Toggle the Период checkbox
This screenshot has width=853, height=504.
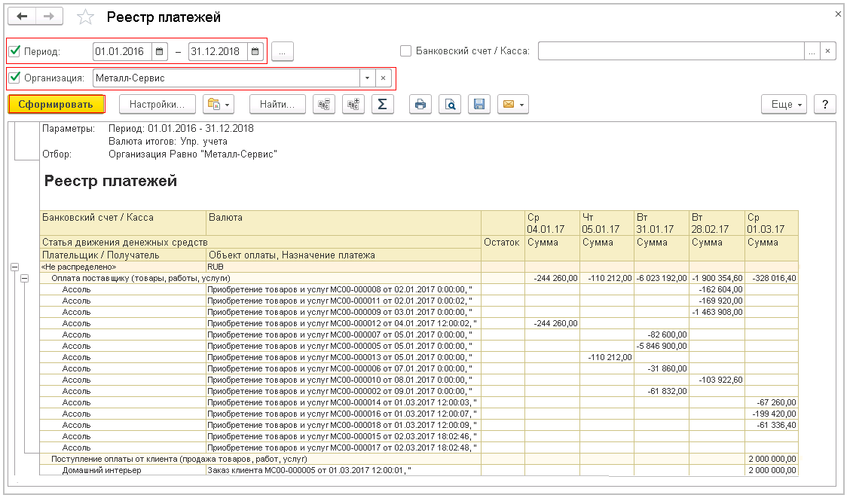click(x=14, y=51)
